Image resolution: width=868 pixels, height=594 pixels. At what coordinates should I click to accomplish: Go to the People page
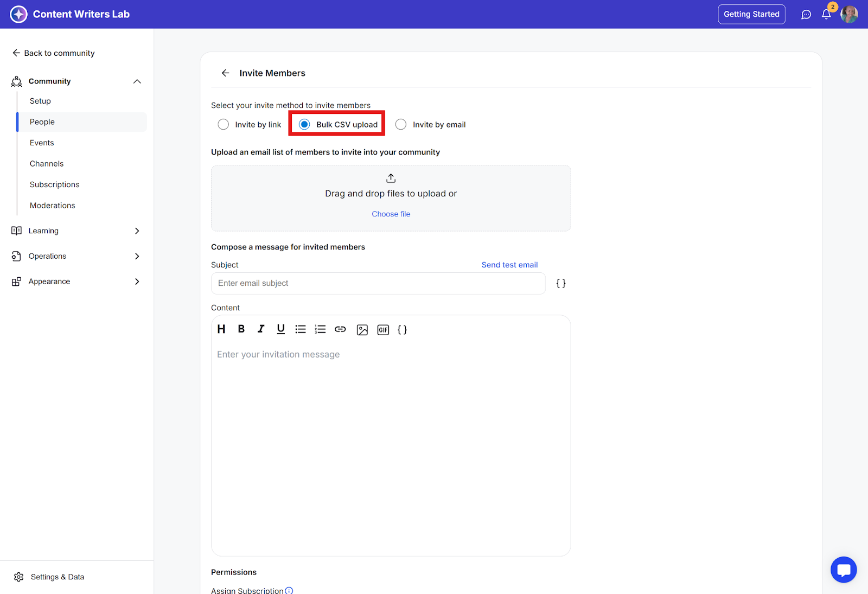click(x=82, y=122)
